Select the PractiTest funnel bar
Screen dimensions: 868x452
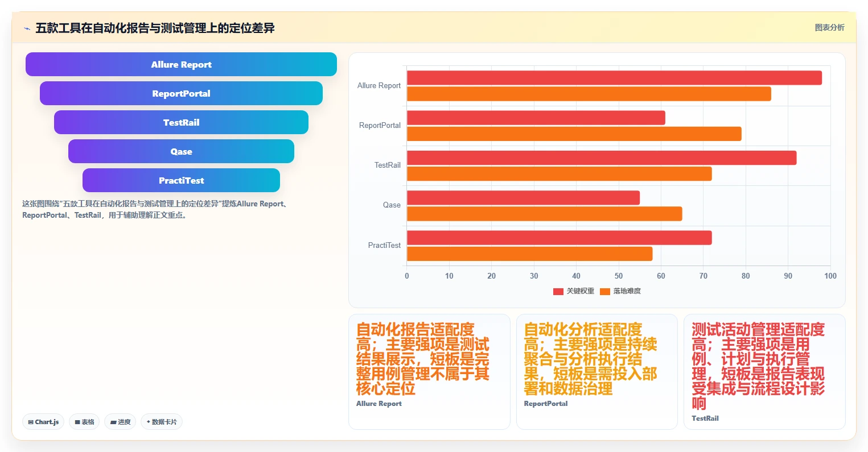[x=181, y=180]
